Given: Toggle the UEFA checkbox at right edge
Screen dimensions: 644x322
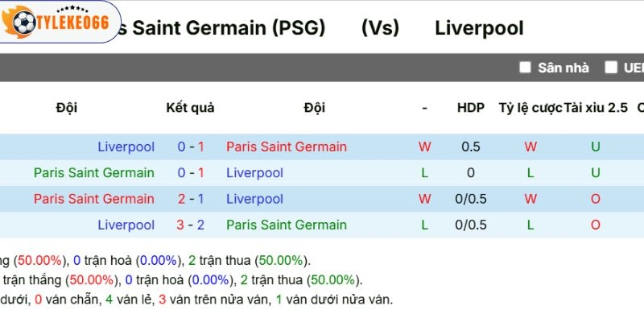Looking at the screenshot, I should click(612, 68).
